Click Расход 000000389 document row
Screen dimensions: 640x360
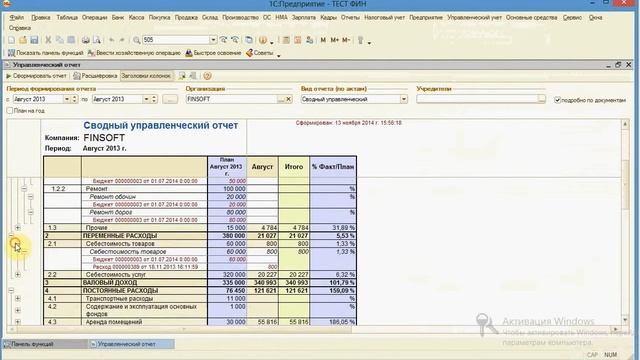pyautogui.click(x=145, y=267)
